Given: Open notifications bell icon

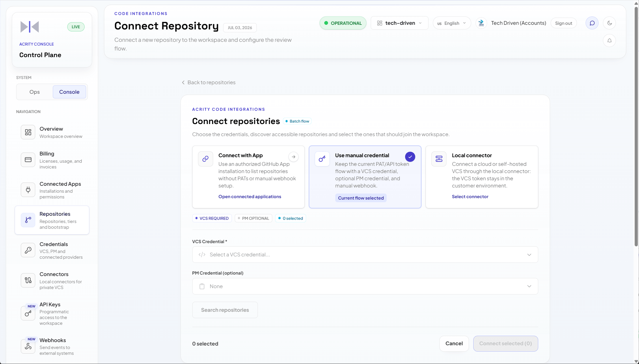Looking at the screenshot, I should click(x=609, y=40).
